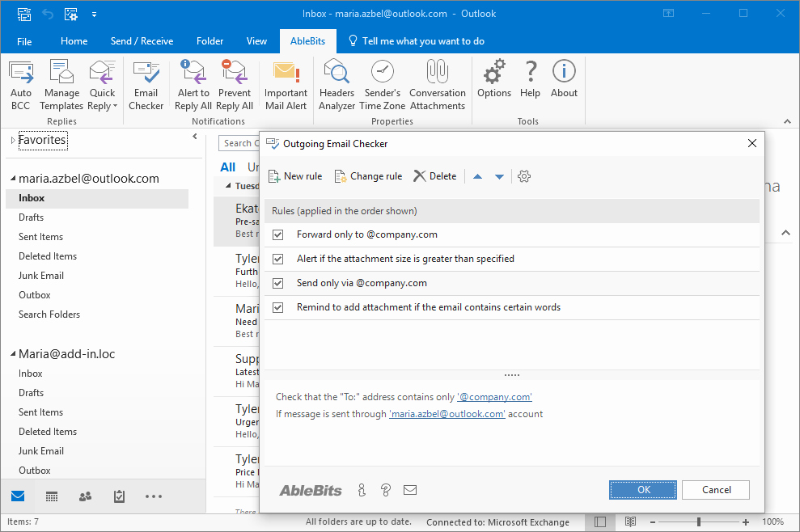
Task: Switch to the Home tab
Action: point(74,41)
